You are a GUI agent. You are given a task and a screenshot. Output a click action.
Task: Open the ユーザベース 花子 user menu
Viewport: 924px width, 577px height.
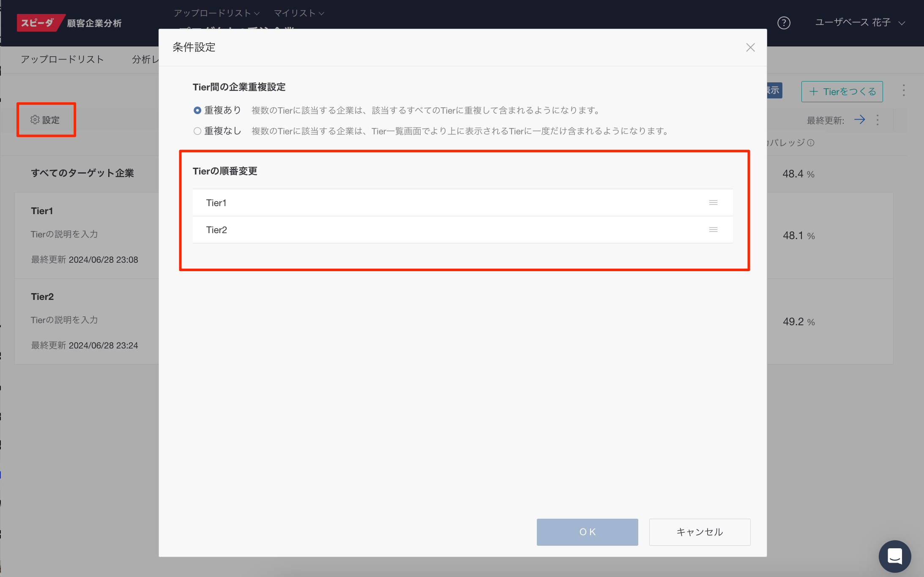(859, 23)
